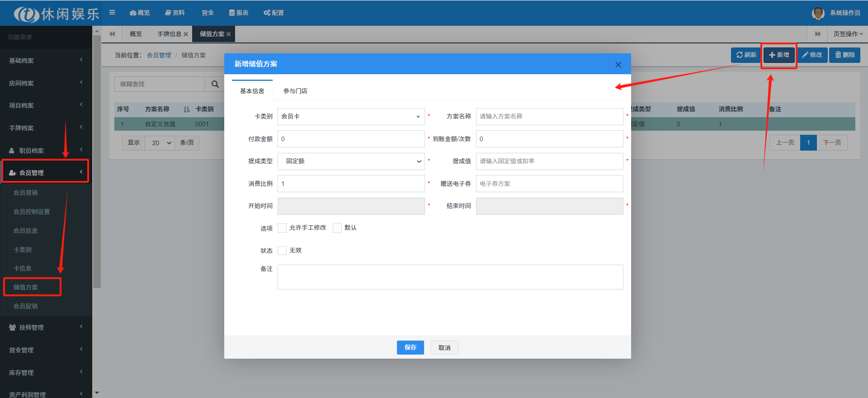Click the 取消 cancel button
This screenshot has height=398, width=868.
point(444,348)
